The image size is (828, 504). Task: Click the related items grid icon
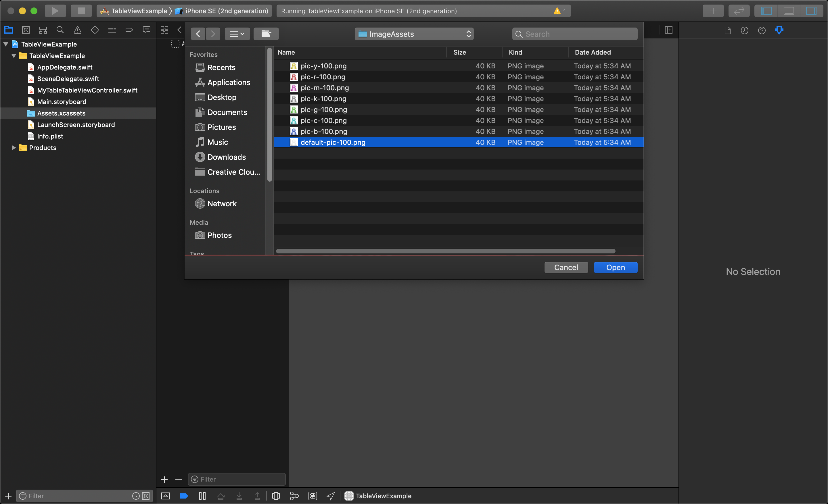point(164,30)
